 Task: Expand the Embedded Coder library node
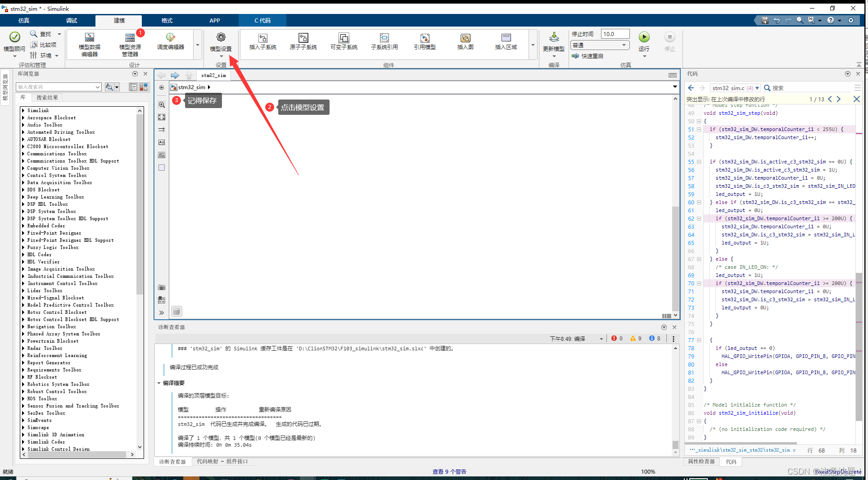tap(23, 226)
